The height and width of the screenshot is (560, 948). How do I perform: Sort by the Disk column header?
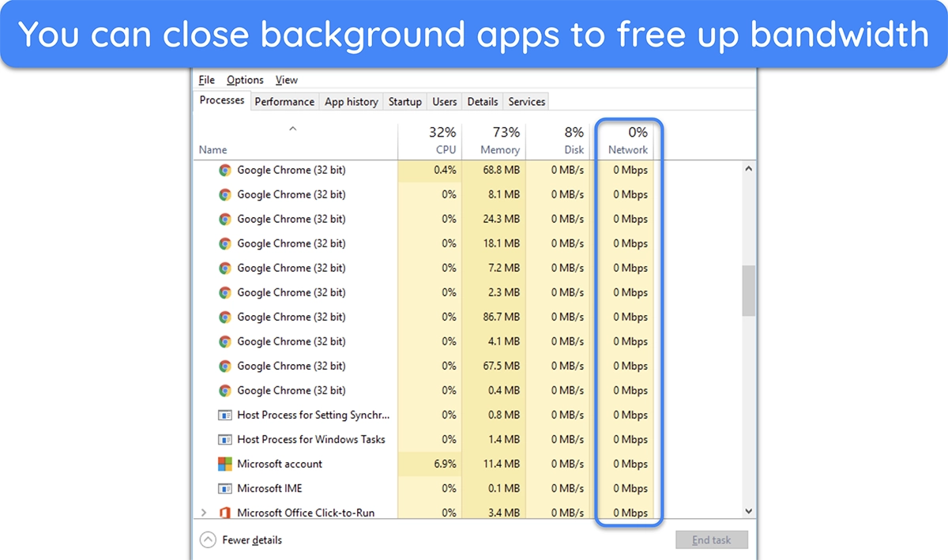click(x=557, y=141)
